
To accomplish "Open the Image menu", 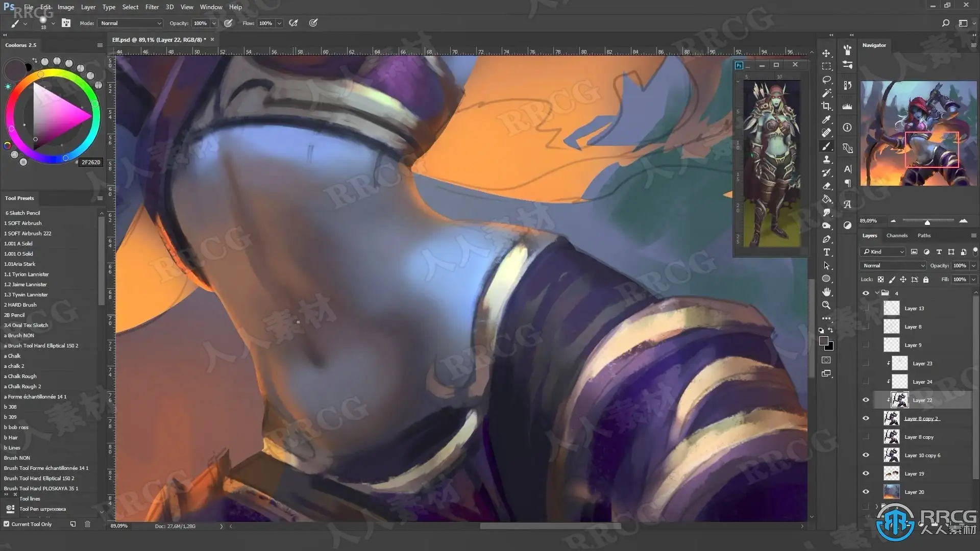I will pos(66,7).
